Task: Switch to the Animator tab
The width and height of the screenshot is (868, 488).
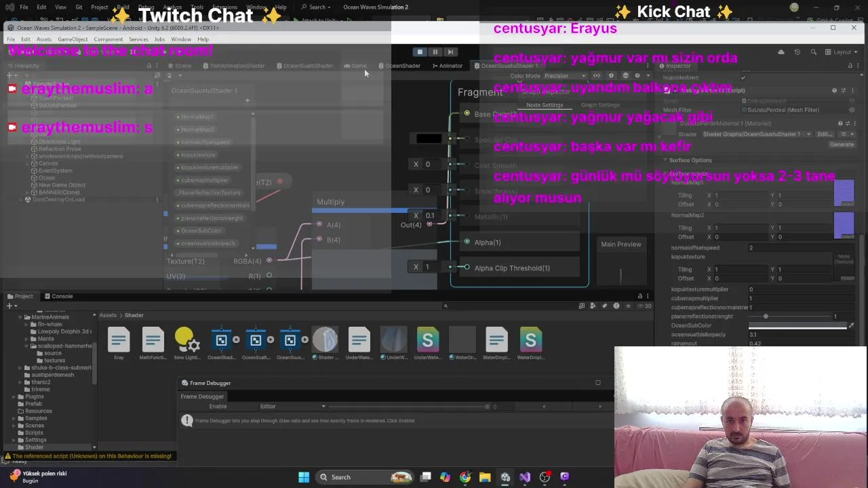Action: pos(448,66)
